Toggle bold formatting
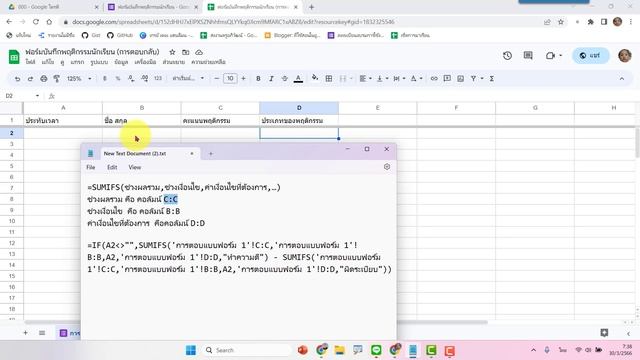Image resolution: width=640 pixels, height=360 pixels. click(x=258, y=79)
